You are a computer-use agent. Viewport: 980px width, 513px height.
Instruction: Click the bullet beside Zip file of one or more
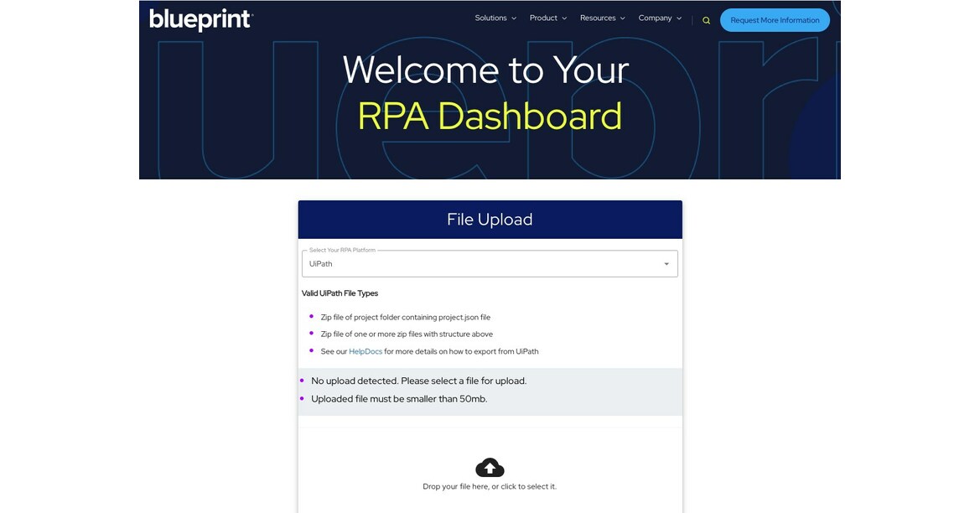pos(310,334)
